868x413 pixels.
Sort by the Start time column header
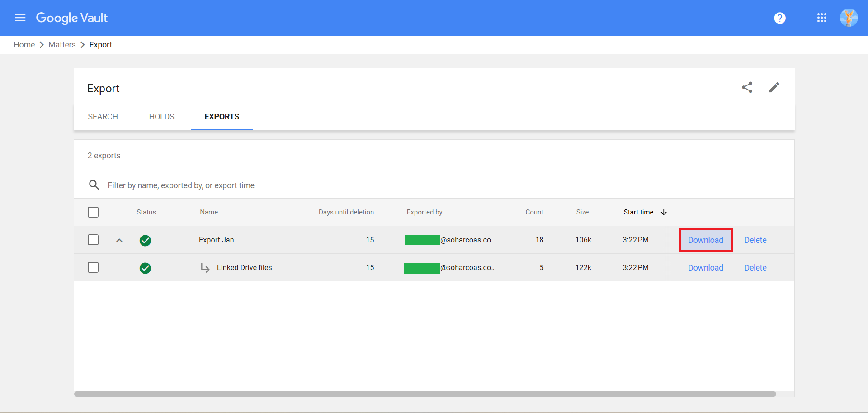638,212
